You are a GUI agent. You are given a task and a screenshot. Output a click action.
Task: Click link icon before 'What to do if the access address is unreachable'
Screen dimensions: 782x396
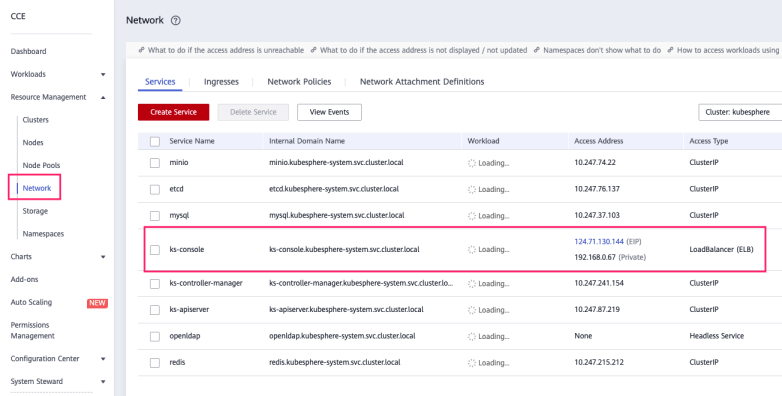(x=142, y=50)
